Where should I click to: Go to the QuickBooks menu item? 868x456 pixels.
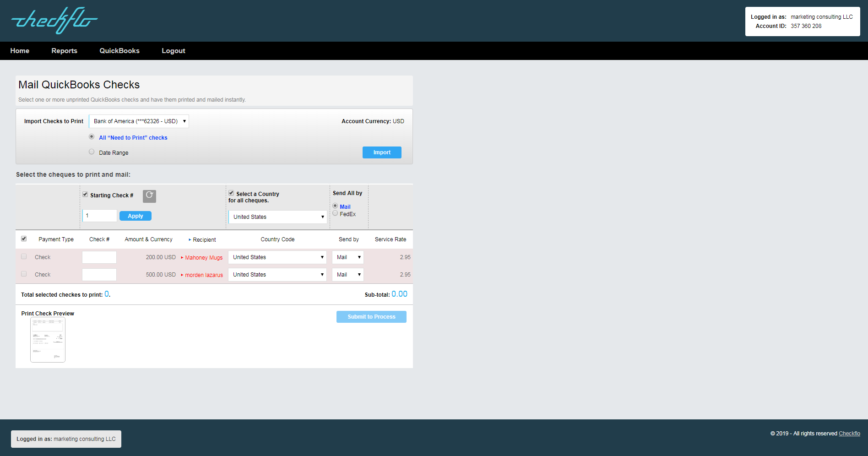tap(119, 51)
